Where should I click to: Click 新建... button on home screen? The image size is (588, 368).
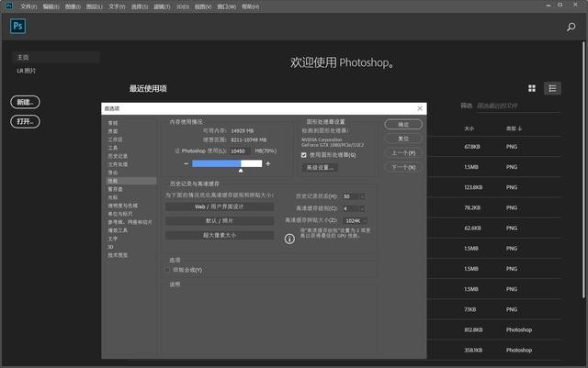coord(25,102)
